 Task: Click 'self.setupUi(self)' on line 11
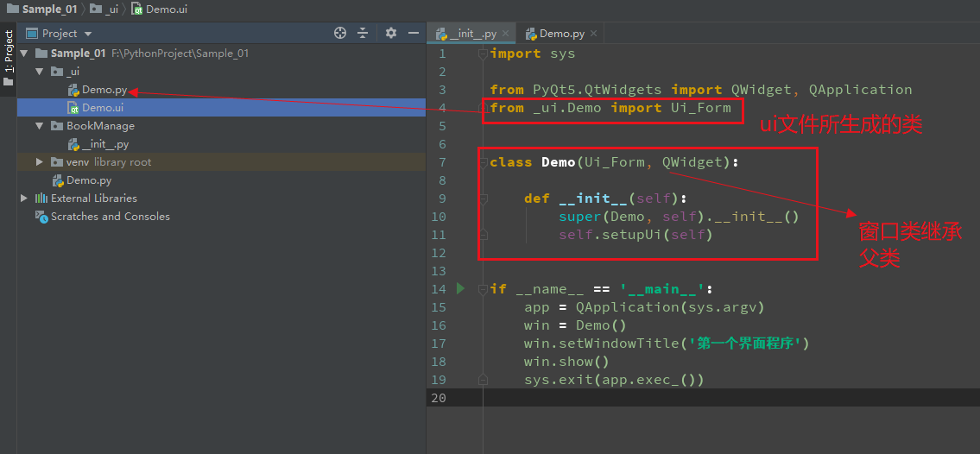635,235
